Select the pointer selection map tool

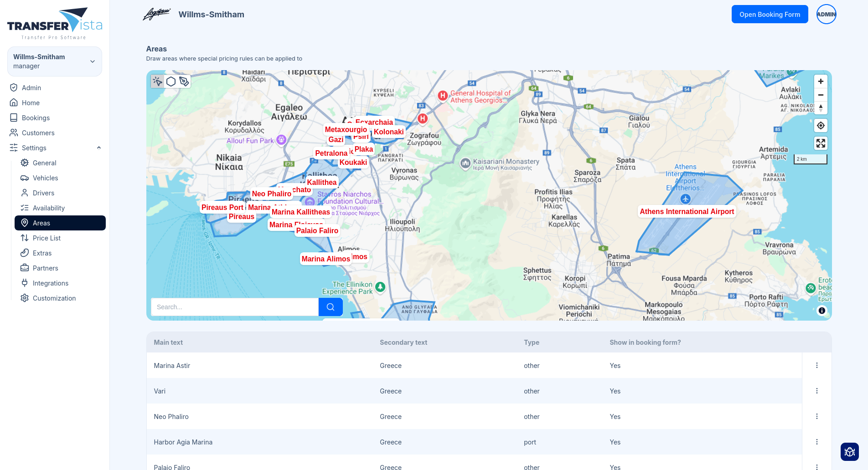pos(158,82)
